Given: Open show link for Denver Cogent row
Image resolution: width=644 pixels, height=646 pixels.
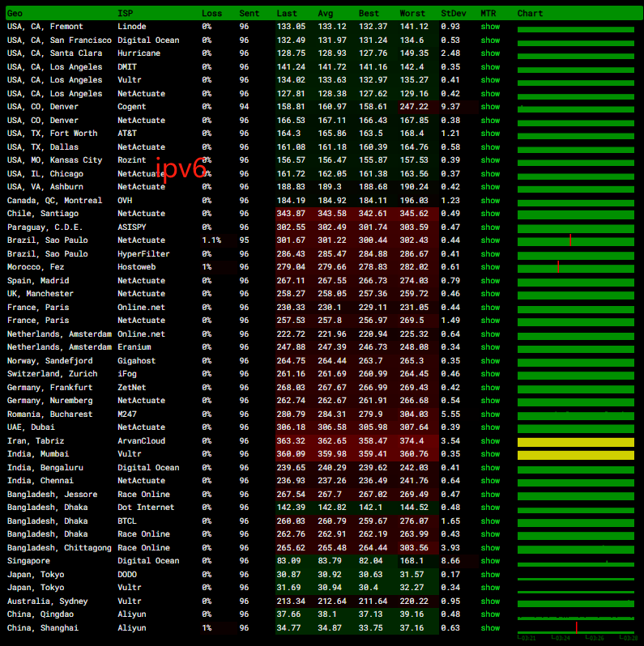Looking at the screenshot, I should click(490, 107).
